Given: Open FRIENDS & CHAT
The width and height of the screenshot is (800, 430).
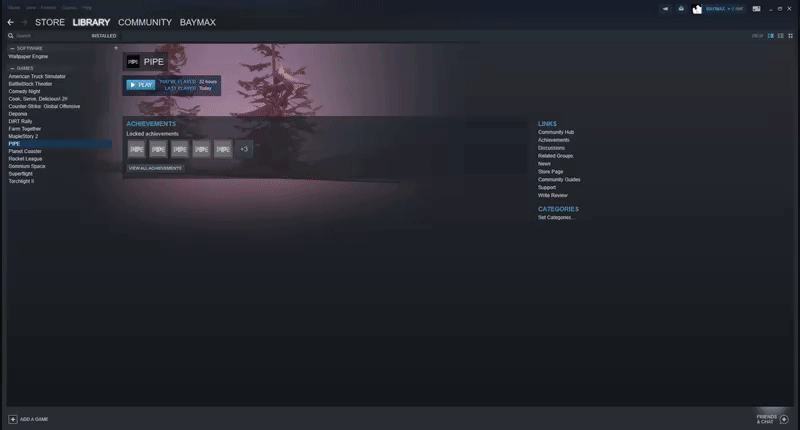Looking at the screenshot, I should (x=766, y=419).
